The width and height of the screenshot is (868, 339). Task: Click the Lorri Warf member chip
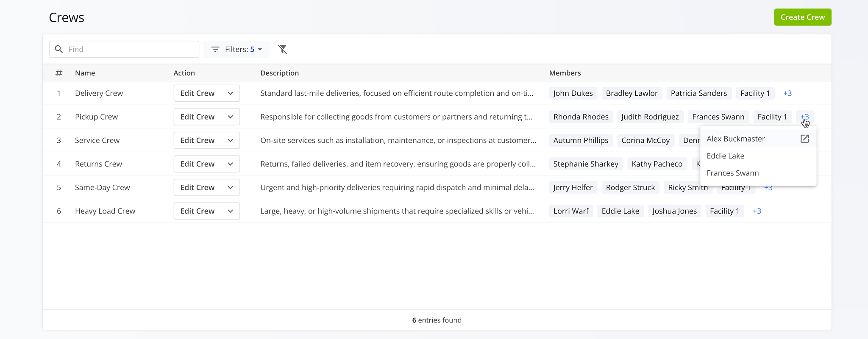(x=570, y=211)
